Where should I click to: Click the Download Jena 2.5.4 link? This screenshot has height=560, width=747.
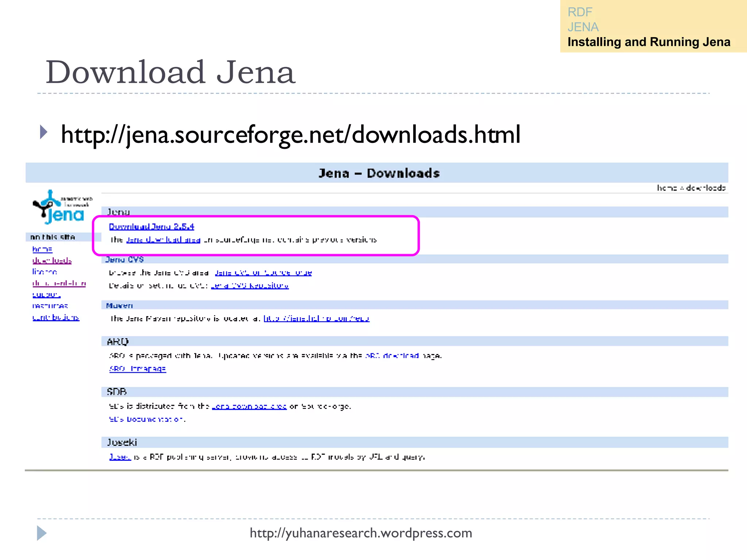(151, 226)
